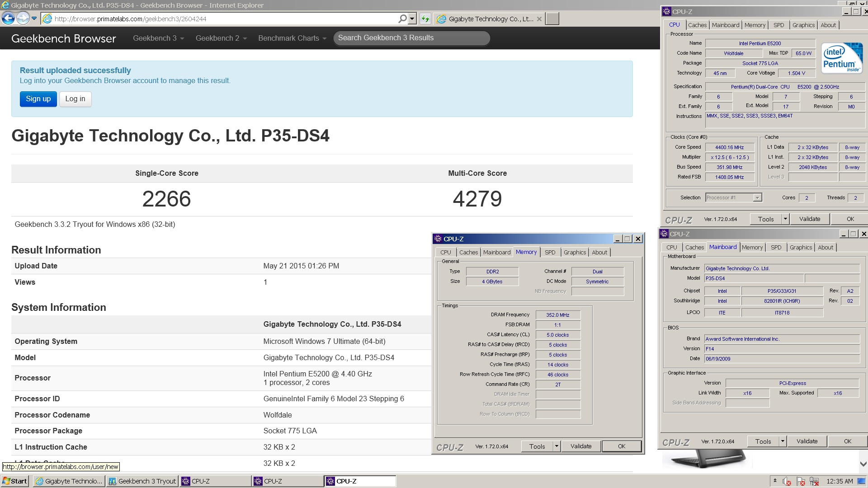Click OK in top CPU-Z window
The height and width of the screenshot is (488, 868).
pos(850,219)
